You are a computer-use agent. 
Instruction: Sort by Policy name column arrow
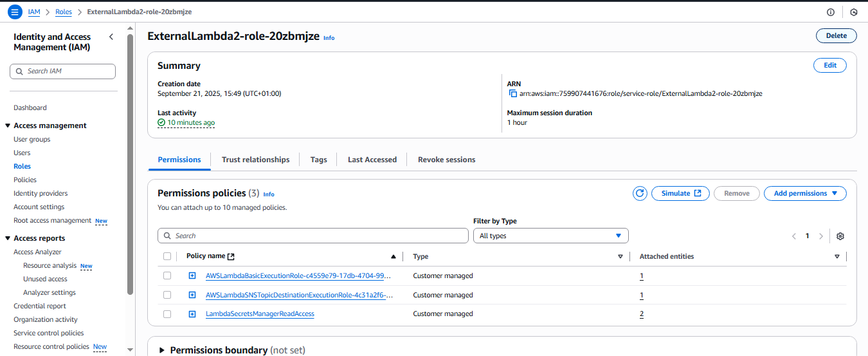click(393, 256)
